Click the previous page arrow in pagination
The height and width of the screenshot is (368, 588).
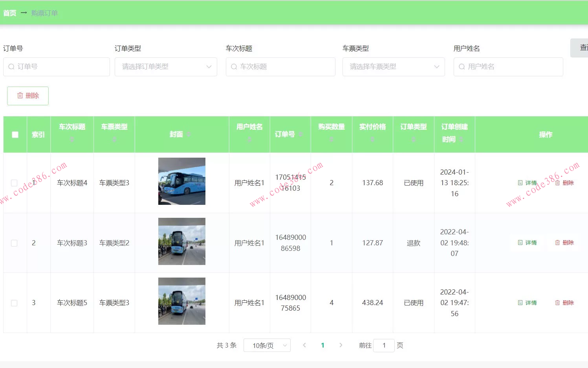point(304,345)
